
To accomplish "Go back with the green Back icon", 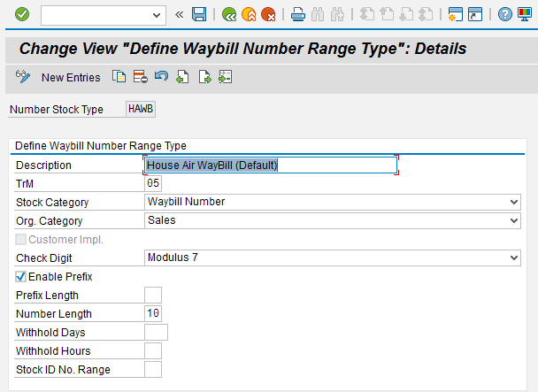I will point(229,14).
